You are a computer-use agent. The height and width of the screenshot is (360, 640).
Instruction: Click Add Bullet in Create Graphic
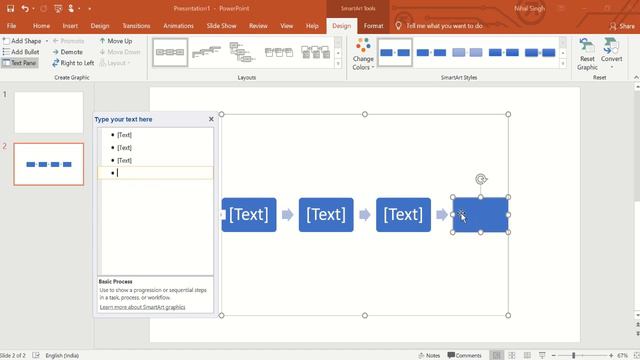tap(21, 52)
